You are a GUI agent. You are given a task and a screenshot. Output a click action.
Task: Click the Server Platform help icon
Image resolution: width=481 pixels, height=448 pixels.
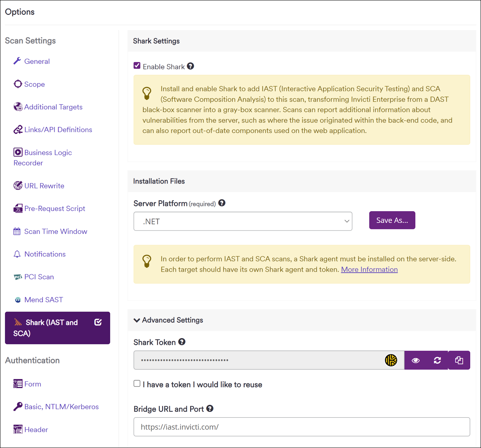(x=222, y=203)
